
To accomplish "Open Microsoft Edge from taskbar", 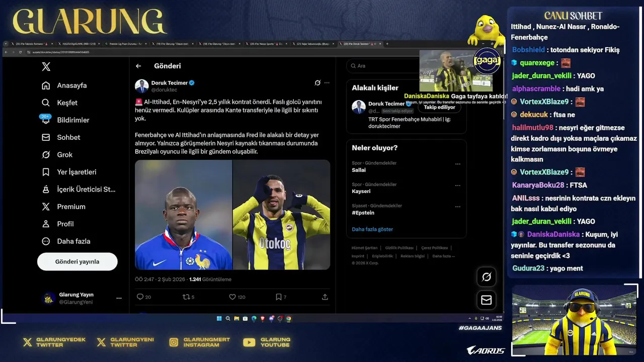I will [x=254, y=318].
